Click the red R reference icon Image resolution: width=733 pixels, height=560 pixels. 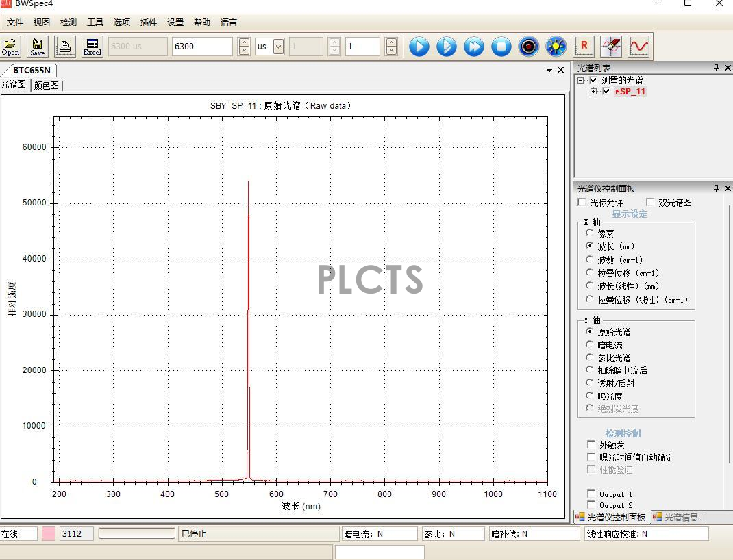click(584, 47)
